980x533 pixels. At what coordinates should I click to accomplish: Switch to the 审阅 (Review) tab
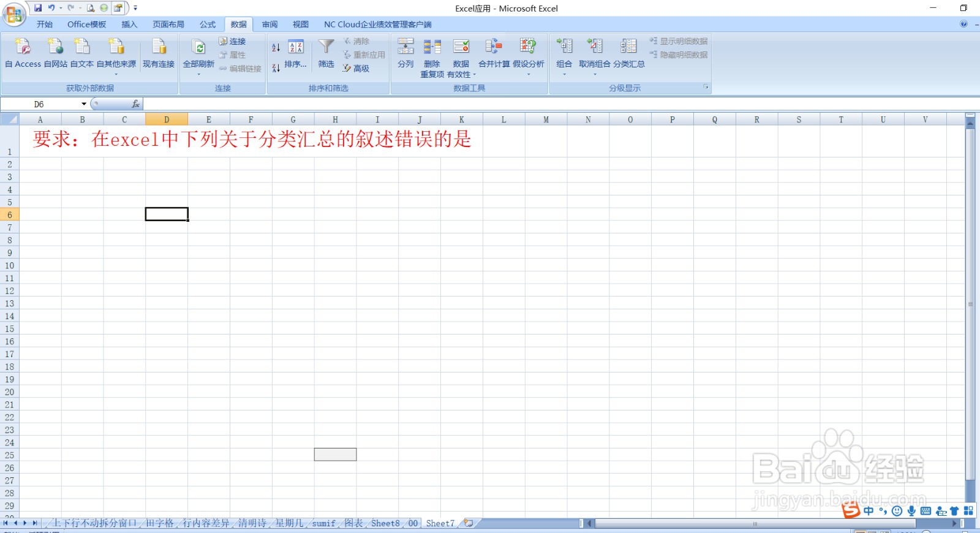[x=269, y=25]
